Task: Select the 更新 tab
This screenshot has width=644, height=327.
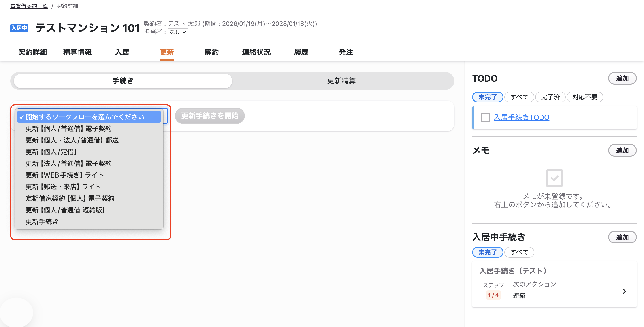Action: (x=167, y=52)
